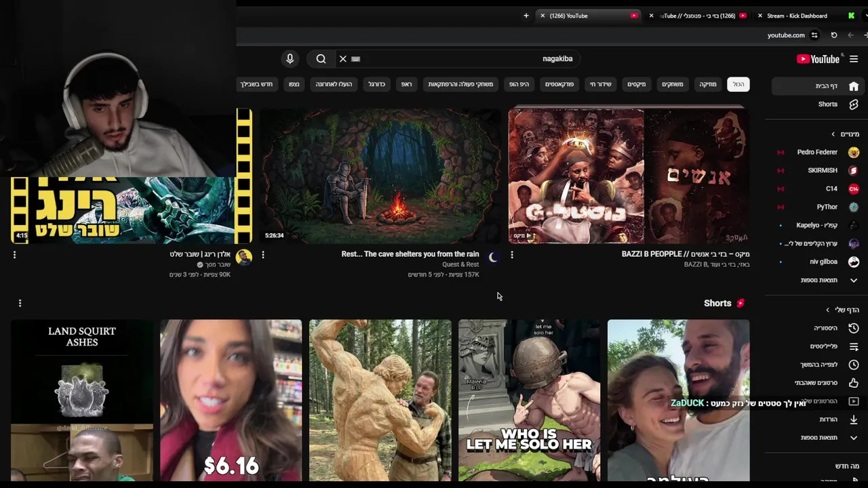Go back with the browser back arrow

click(850, 35)
